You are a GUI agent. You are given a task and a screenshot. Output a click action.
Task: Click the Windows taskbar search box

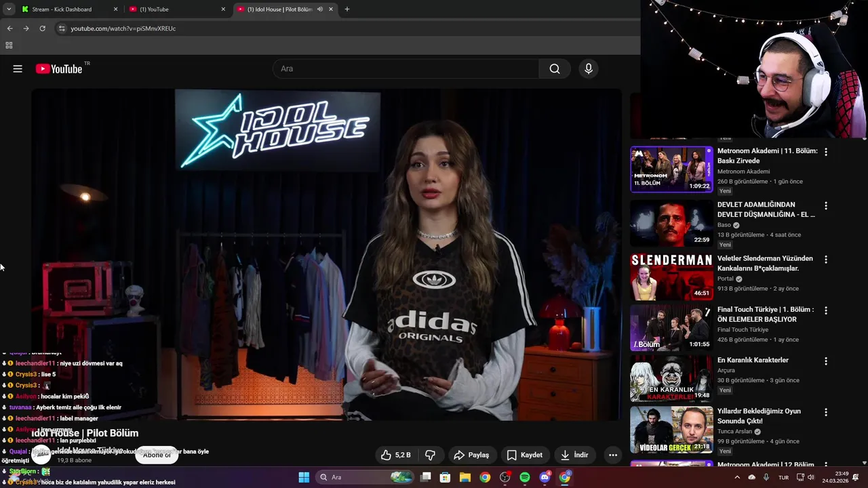point(366,477)
